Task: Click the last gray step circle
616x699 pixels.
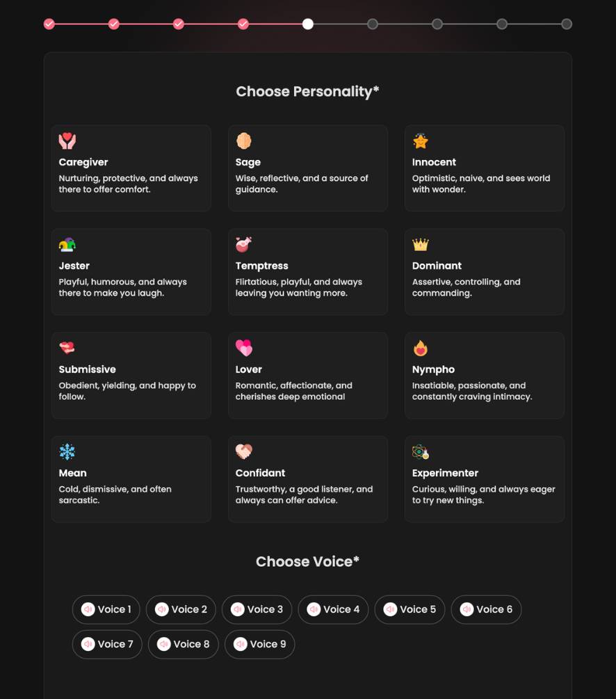Action: (x=567, y=24)
